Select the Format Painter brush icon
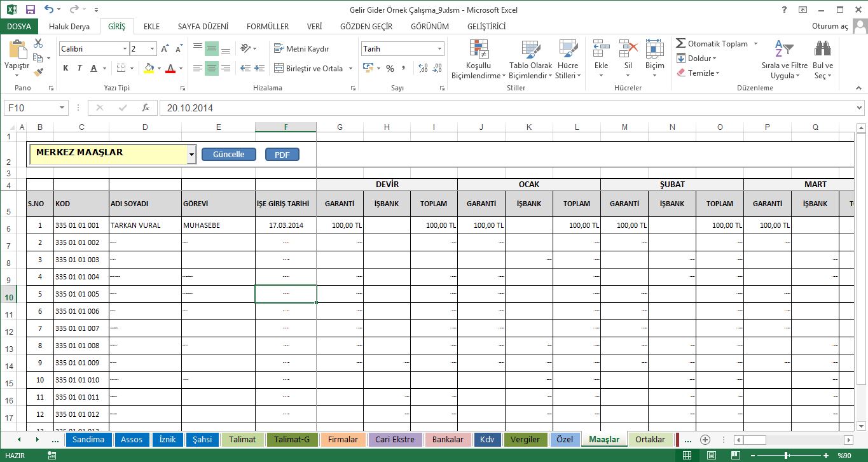The image size is (868, 462). pyautogui.click(x=38, y=72)
